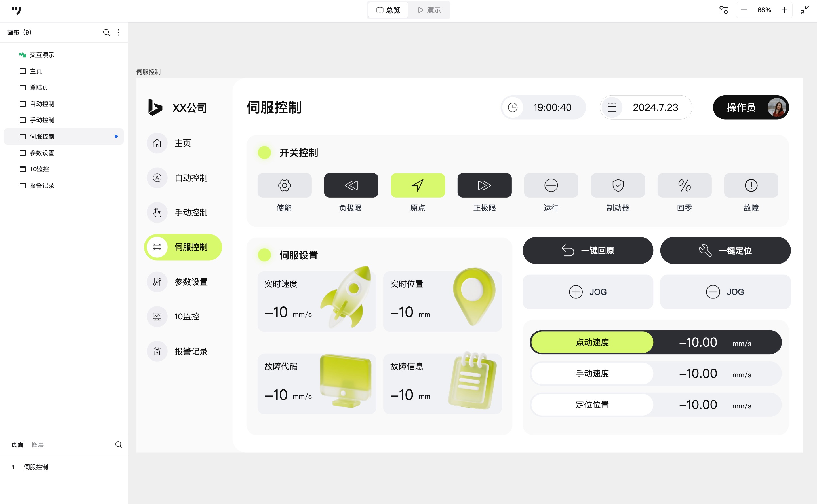
Task: Click page 1 伺服控制 in pages list
Action: [64, 467]
